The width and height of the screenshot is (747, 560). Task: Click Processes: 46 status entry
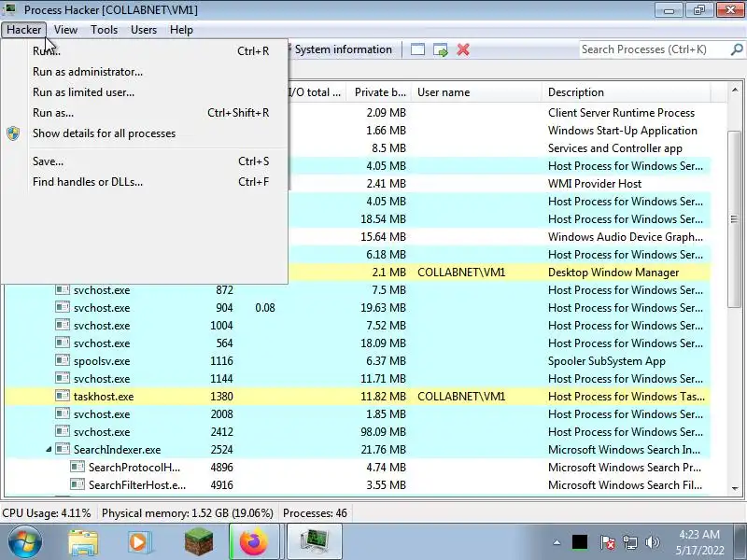315,513
